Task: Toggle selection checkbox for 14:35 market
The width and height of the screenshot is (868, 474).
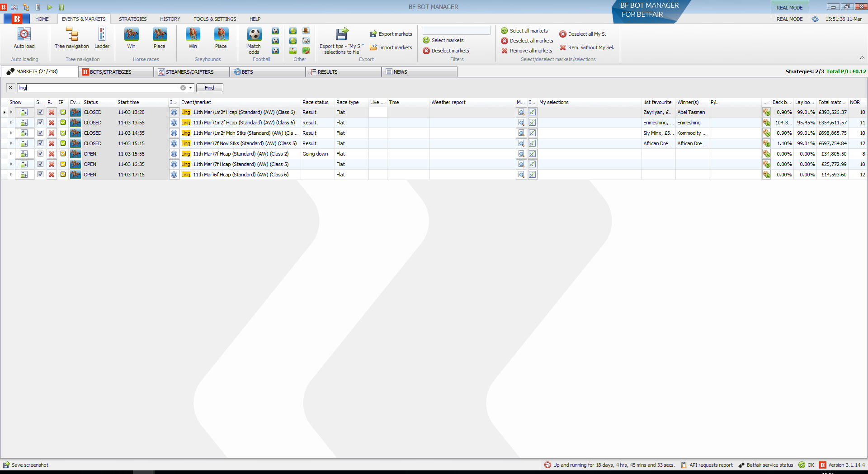Action: pyautogui.click(x=40, y=133)
